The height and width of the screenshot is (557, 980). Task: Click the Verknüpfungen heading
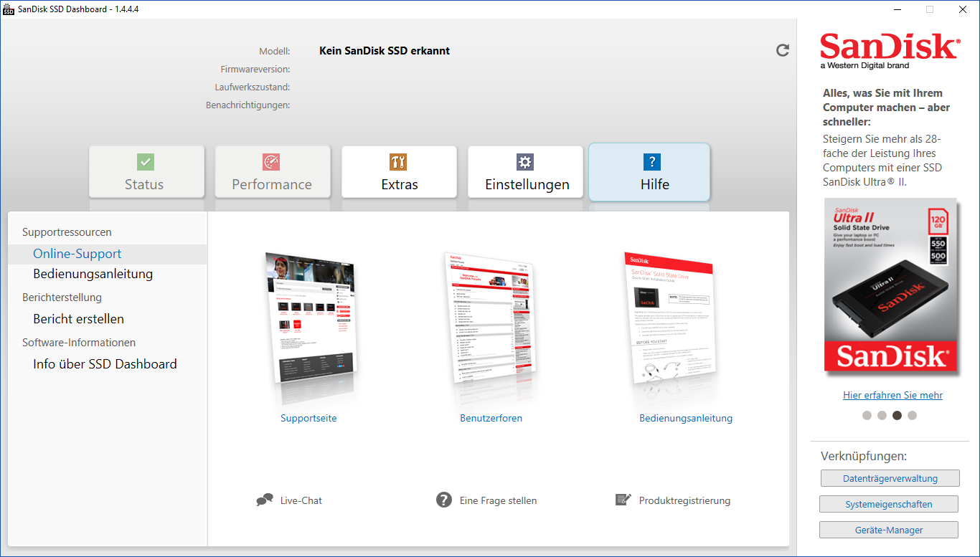tap(864, 456)
